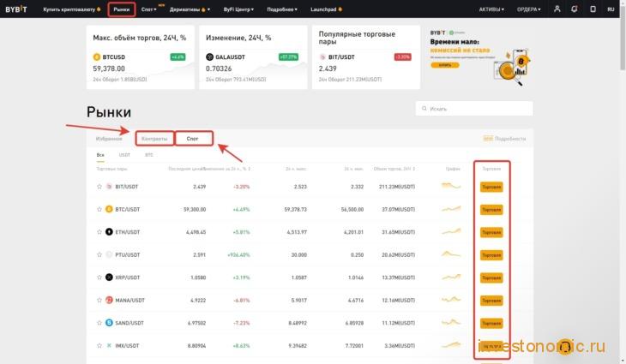The height and width of the screenshot is (364, 626).
Task: Click the PTU coin icon in the table
Action: (109, 254)
